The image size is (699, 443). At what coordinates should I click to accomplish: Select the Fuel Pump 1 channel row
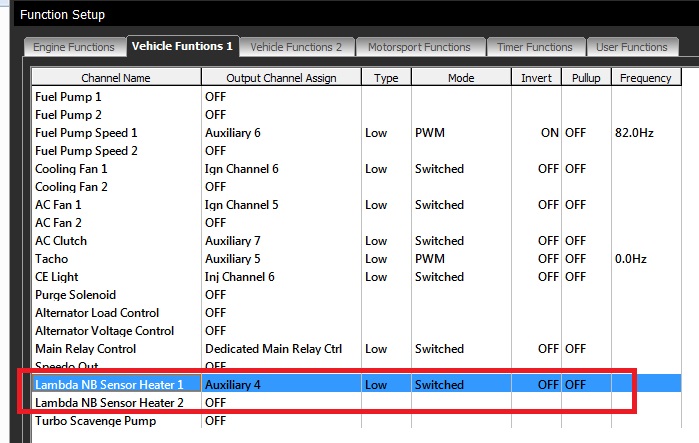coord(68,97)
